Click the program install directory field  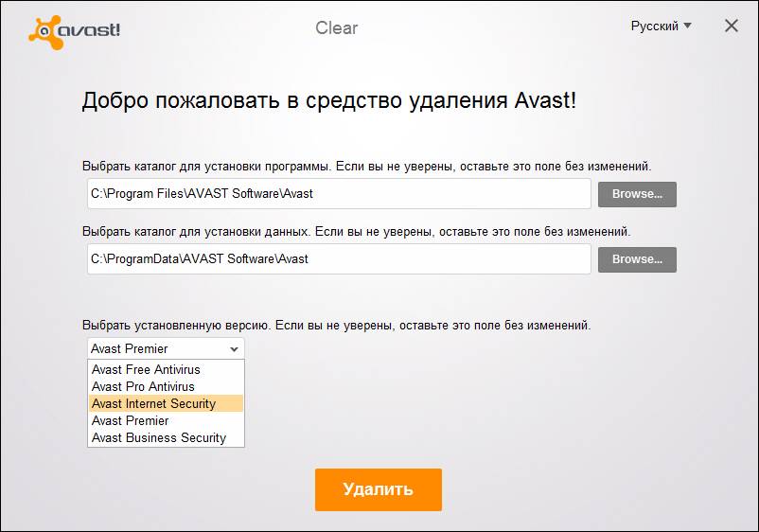[x=339, y=194]
